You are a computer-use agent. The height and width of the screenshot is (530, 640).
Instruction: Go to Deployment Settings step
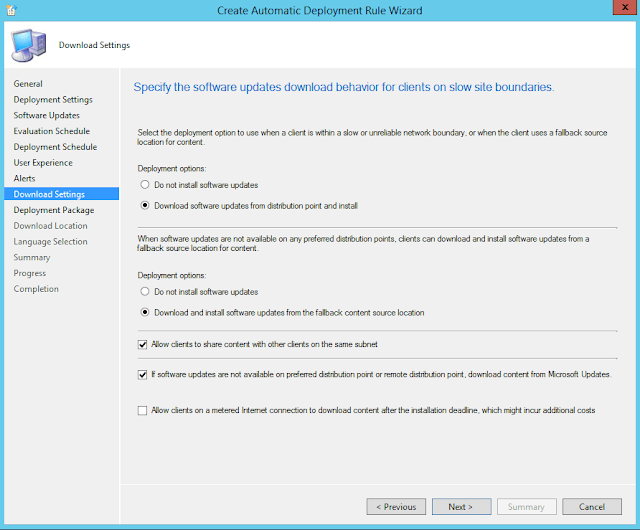53,100
